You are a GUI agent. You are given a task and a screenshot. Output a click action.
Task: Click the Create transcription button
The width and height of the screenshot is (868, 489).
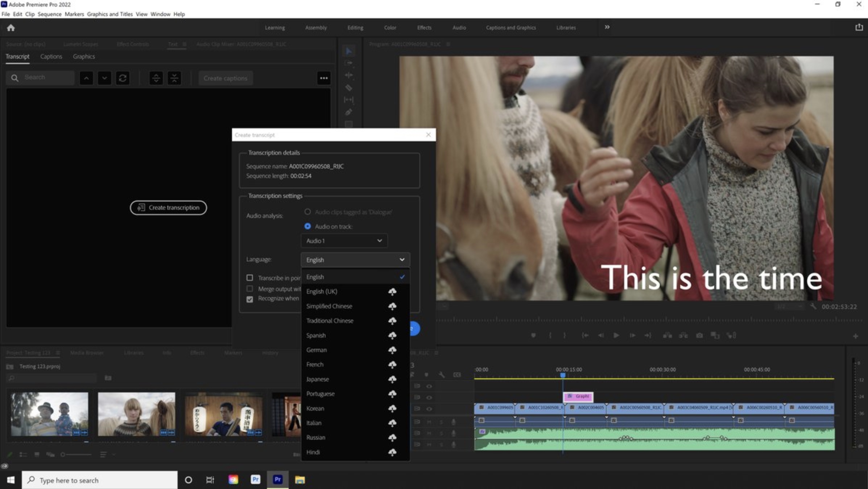168,207
